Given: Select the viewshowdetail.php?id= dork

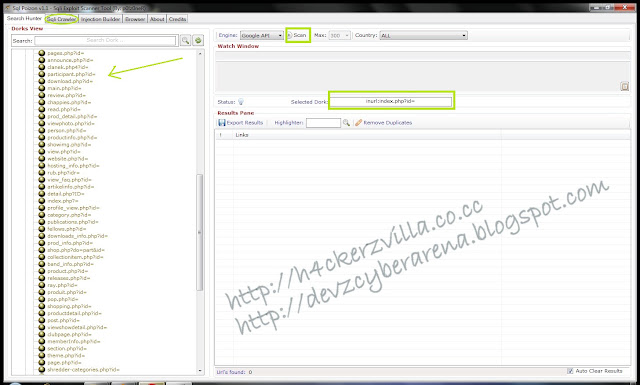Looking at the screenshot, I should click(77, 327).
